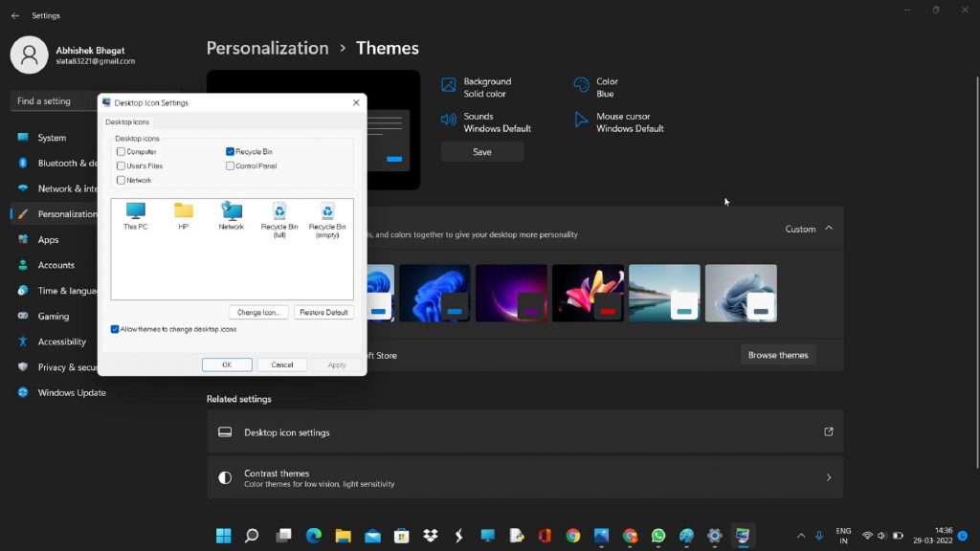Image resolution: width=980 pixels, height=551 pixels.
Task: Open WhatsApp from the taskbar
Action: 658,536
